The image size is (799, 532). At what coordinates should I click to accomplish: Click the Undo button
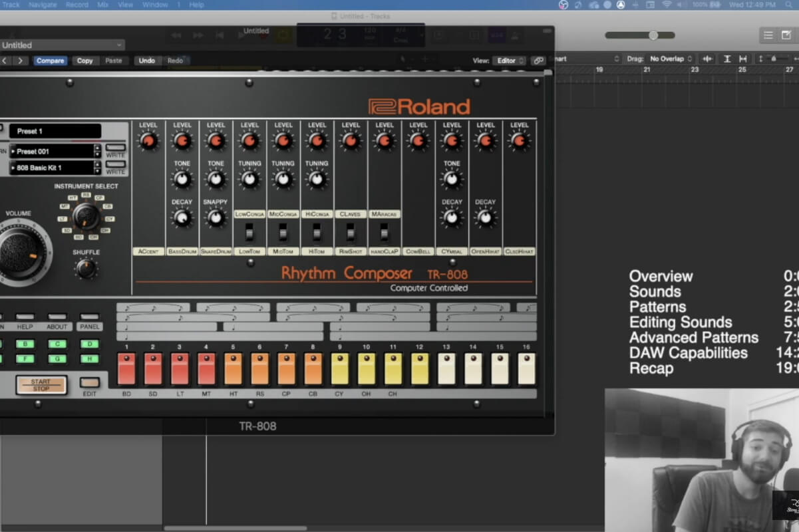pyautogui.click(x=146, y=61)
